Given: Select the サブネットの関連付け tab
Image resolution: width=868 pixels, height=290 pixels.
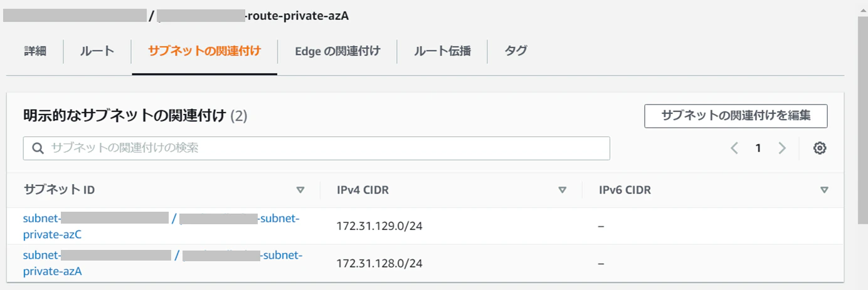Looking at the screenshot, I should [x=204, y=51].
